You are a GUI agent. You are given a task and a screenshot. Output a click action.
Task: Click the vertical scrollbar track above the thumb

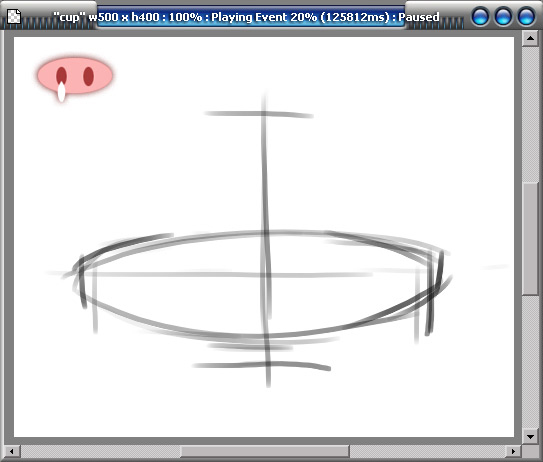click(530, 114)
